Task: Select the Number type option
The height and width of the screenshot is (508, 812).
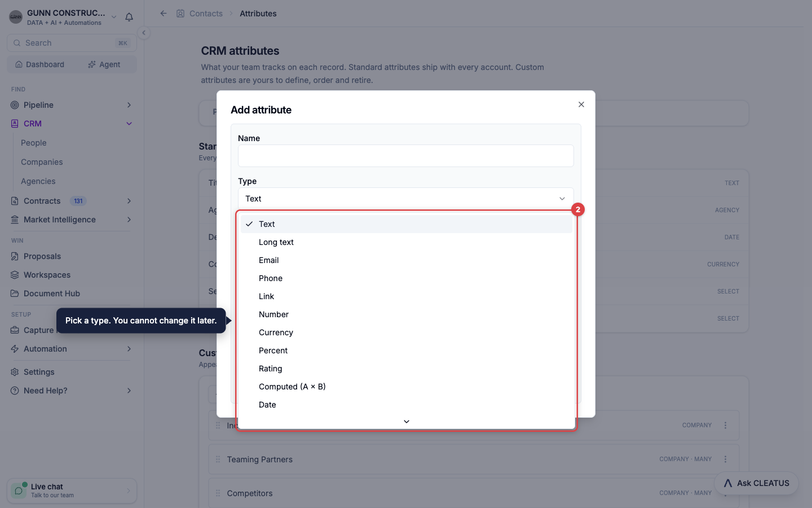Action: [x=406, y=314]
